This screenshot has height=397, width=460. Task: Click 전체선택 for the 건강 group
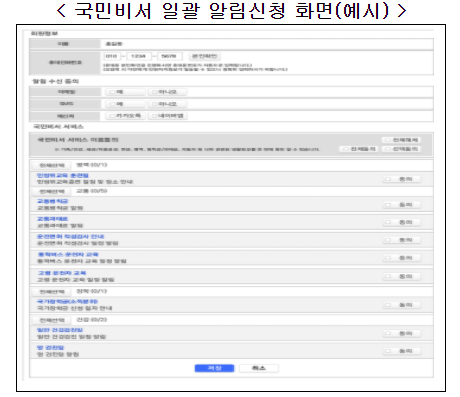pyautogui.click(x=52, y=320)
